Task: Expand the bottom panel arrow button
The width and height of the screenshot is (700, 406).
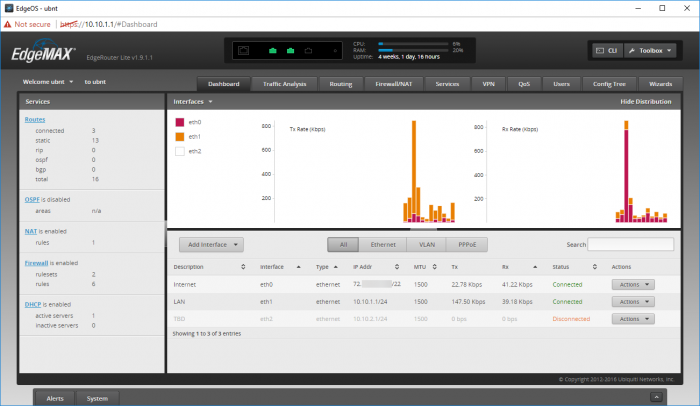Action: (656, 397)
